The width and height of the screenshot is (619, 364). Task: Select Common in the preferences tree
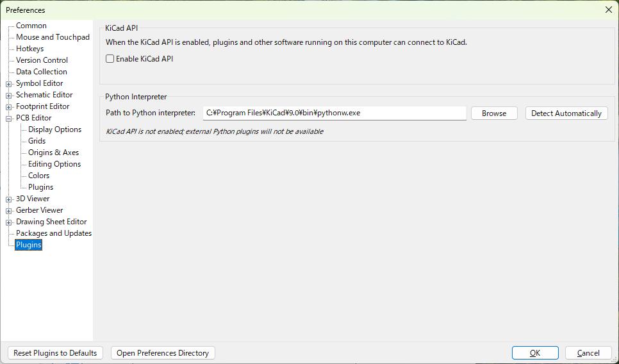(x=31, y=26)
